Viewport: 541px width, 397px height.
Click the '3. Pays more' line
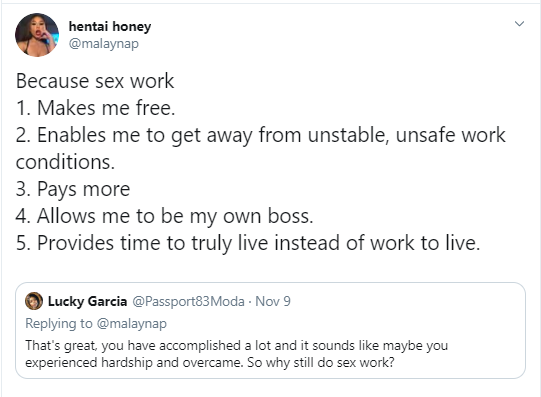[x=73, y=189]
